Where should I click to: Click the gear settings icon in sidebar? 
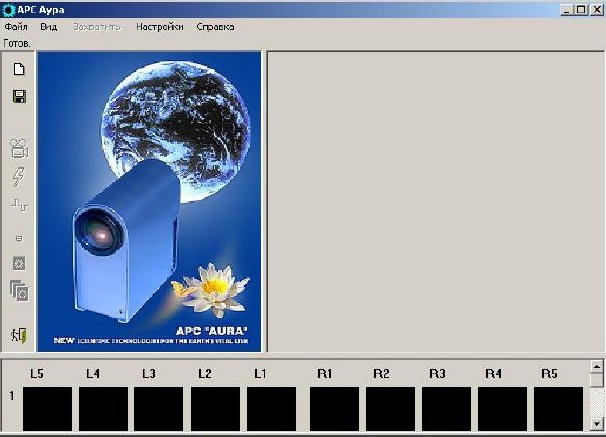(18, 263)
